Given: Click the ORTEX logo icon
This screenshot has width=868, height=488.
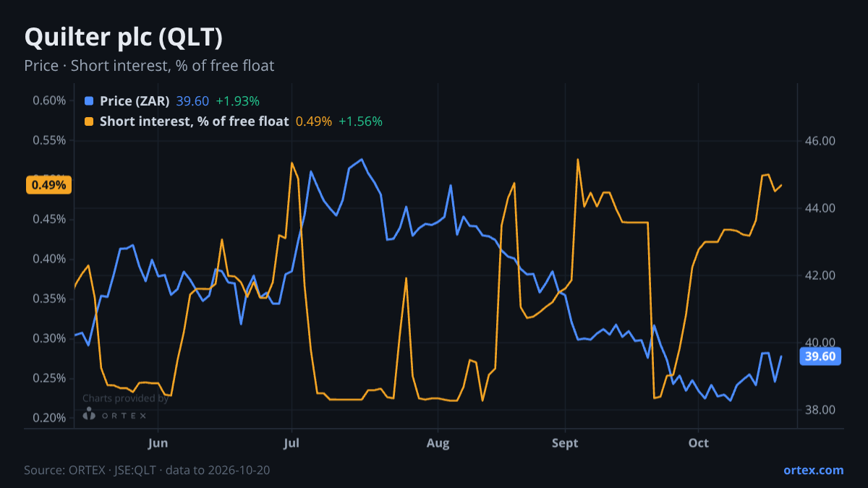Looking at the screenshot, I should (x=89, y=414).
